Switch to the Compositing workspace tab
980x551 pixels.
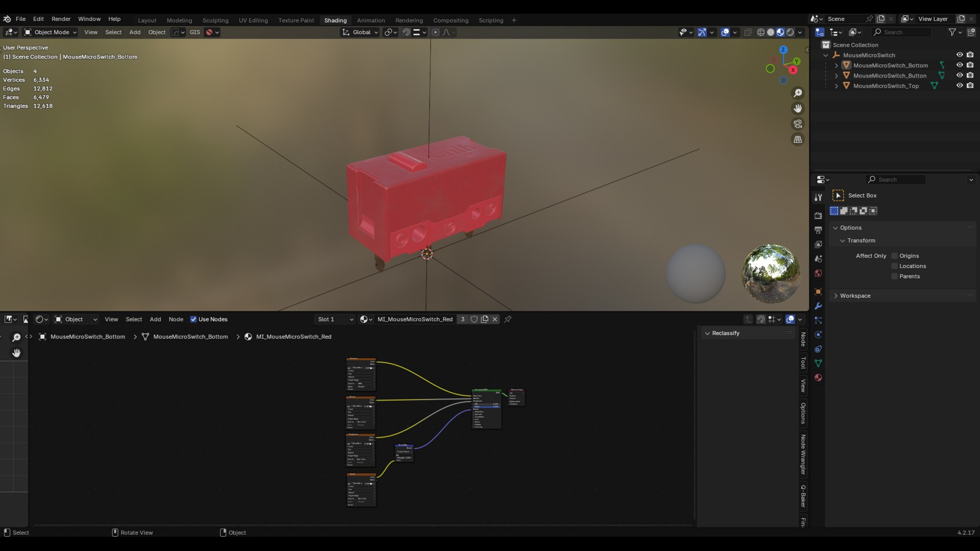451,20
